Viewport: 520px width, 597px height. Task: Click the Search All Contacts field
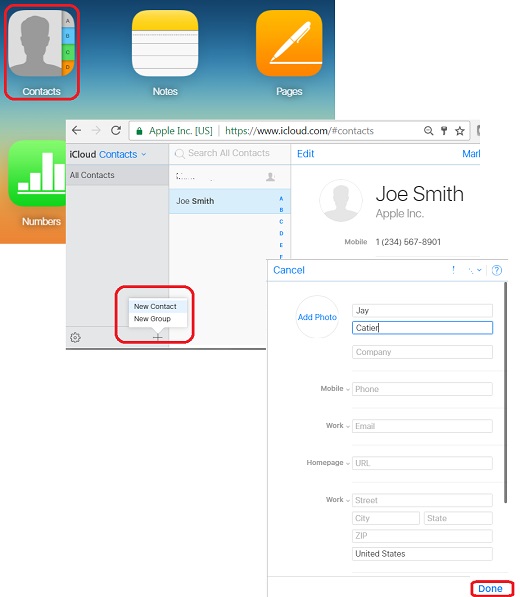tap(230, 153)
